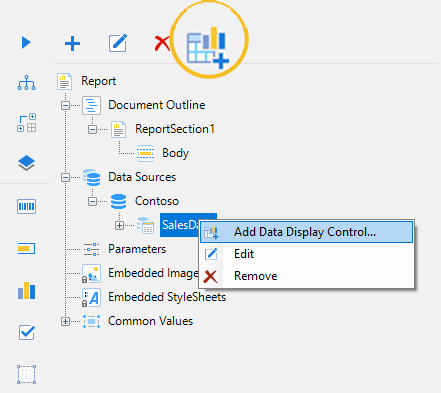Select Data Sources in the tree
441x393 pixels.
(142, 177)
